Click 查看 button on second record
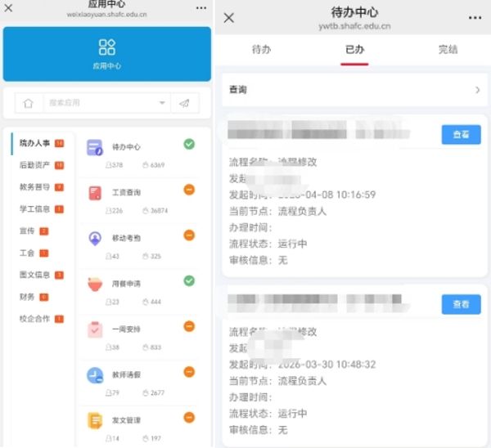This screenshot has width=491, height=448. pos(461,304)
